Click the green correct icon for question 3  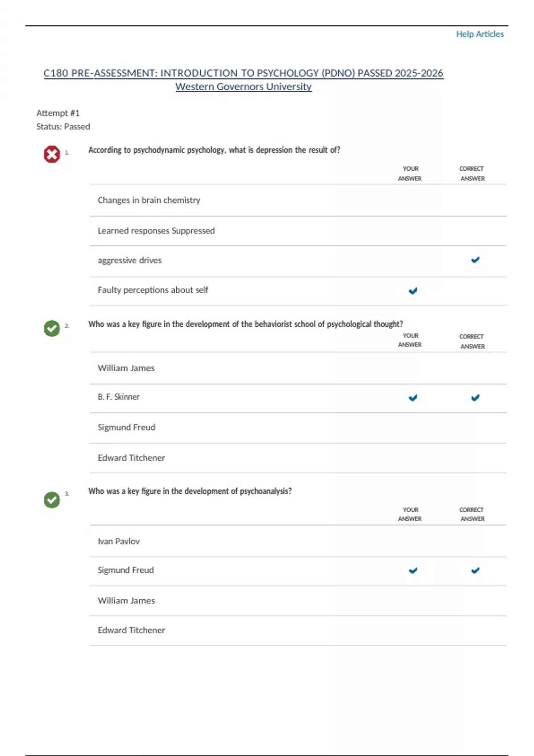click(52, 500)
